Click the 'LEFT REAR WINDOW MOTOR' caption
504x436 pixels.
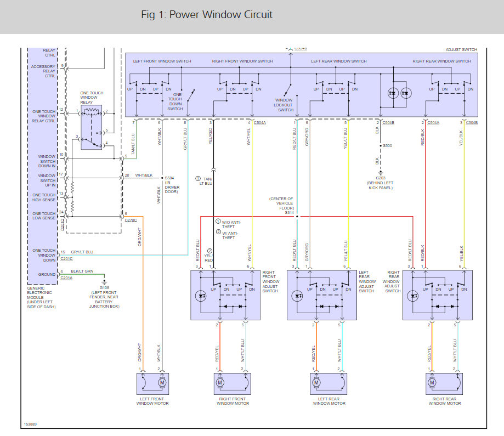tap(329, 401)
